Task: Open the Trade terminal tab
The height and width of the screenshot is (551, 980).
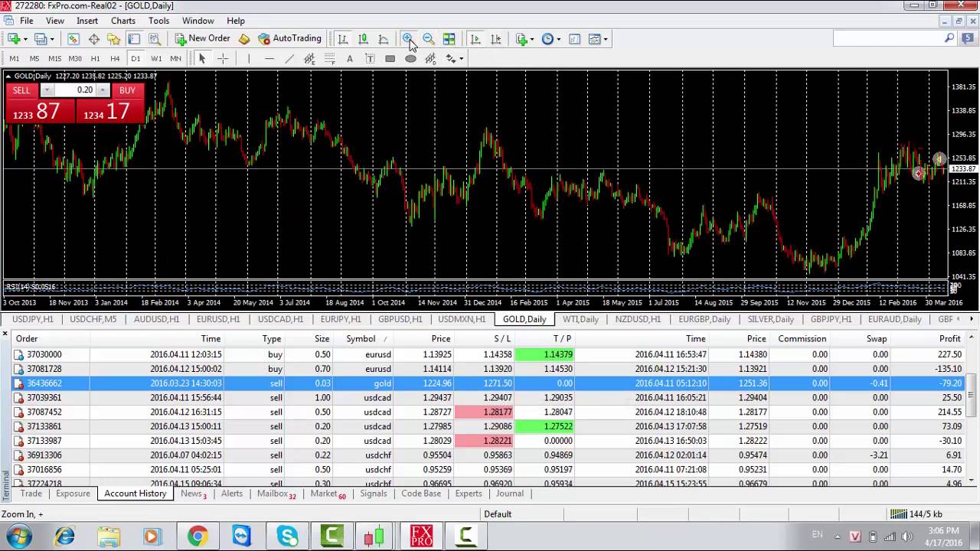Action: [31, 494]
